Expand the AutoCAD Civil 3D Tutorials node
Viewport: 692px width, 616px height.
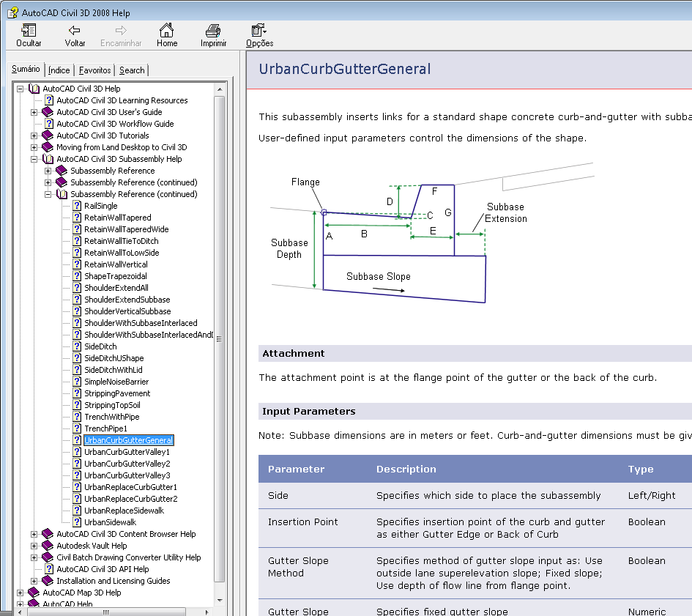34,136
